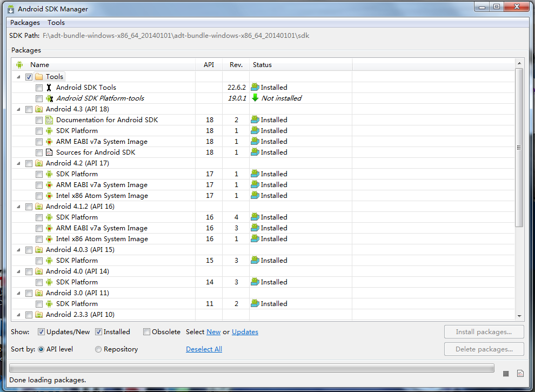Screen dimensions: 535x392
Task: Select the Intel x86 Atom System Image API 17 row
Action: click(x=263, y=196)
